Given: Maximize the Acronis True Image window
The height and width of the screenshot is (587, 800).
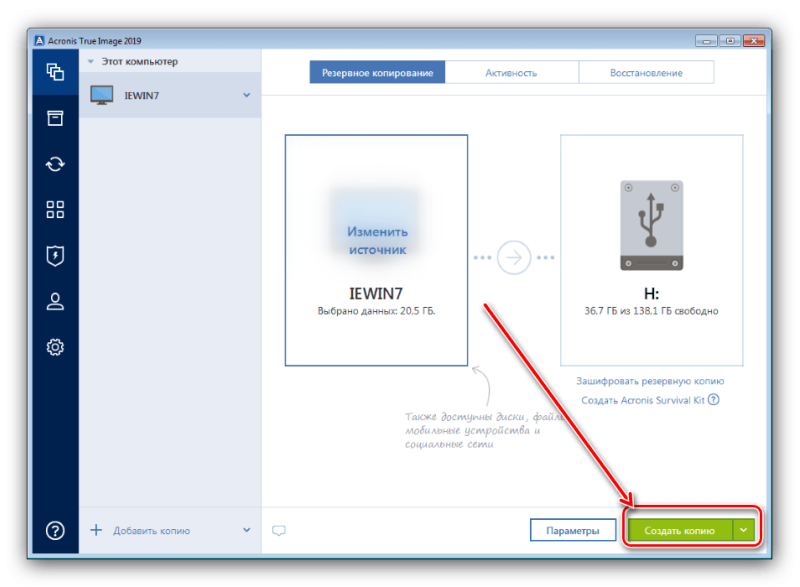Looking at the screenshot, I should coord(730,40).
